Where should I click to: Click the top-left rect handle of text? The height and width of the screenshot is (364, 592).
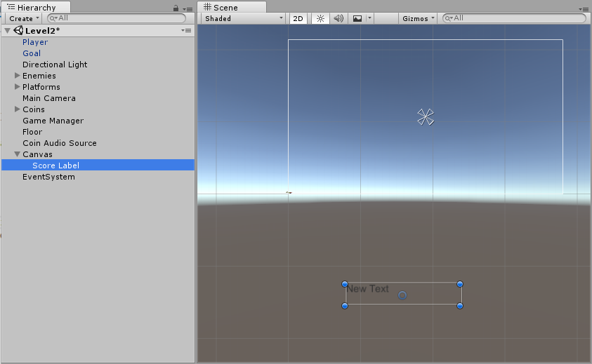[344, 284]
